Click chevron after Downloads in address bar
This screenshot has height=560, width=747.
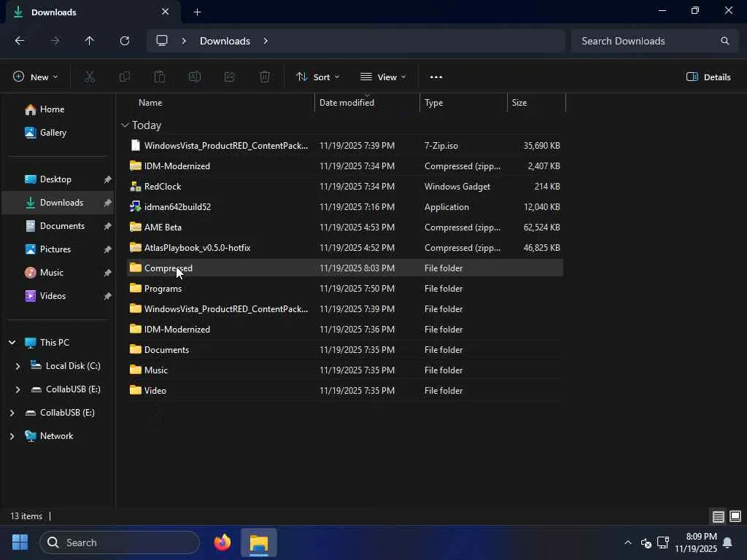pyautogui.click(x=266, y=41)
